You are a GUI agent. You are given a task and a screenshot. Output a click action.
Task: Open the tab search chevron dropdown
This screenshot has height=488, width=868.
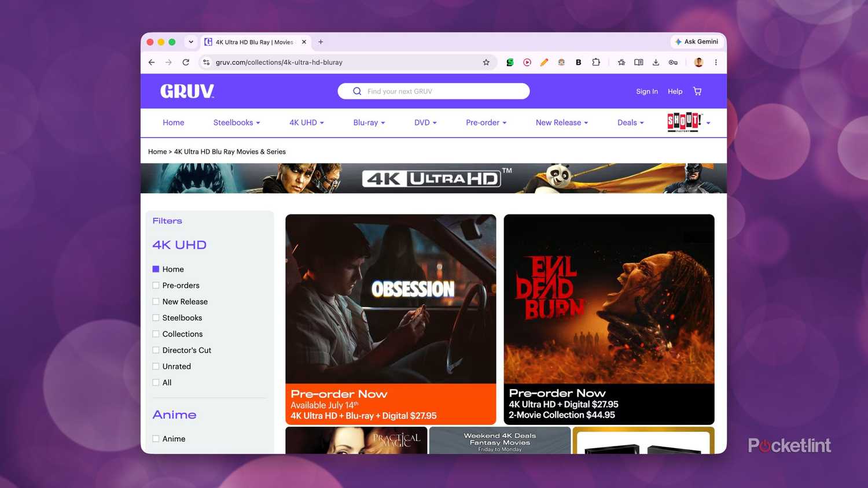[191, 42]
